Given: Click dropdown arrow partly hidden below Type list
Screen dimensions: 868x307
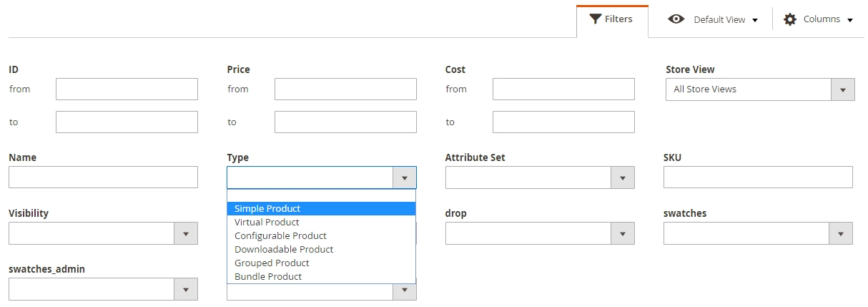Looking at the screenshot, I should [405, 291].
